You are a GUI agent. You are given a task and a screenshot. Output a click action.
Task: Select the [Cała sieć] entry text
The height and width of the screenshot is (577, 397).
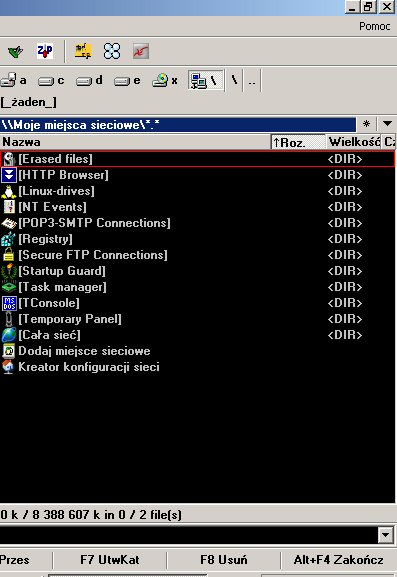[x=50, y=335]
